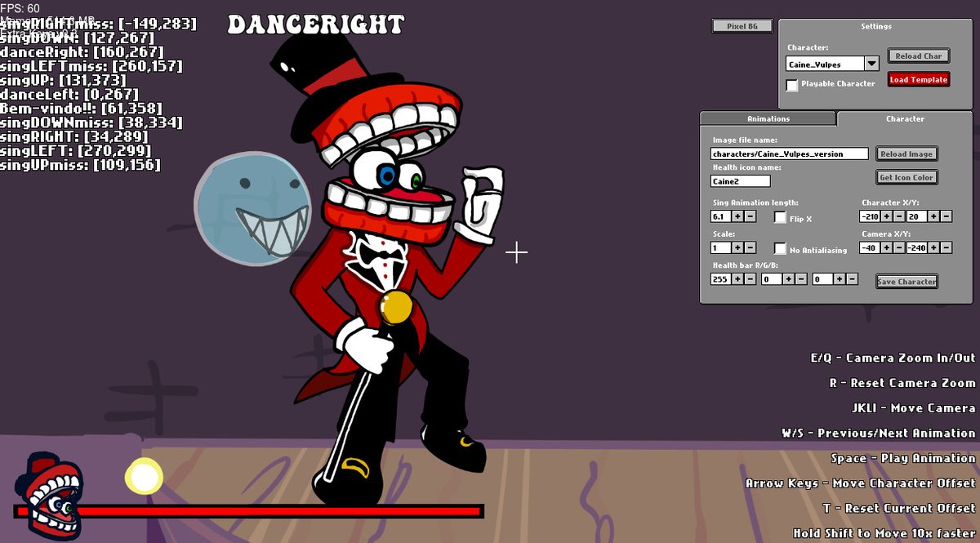This screenshot has width=980, height=543.
Task: Open the Character dropdown arrow
Action: (x=871, y=64)
